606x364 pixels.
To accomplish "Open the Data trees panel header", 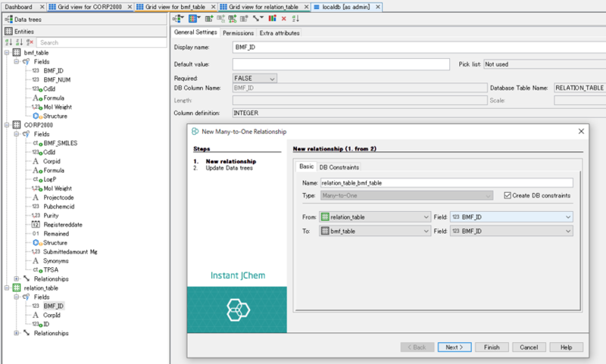I will pos(85,20).
